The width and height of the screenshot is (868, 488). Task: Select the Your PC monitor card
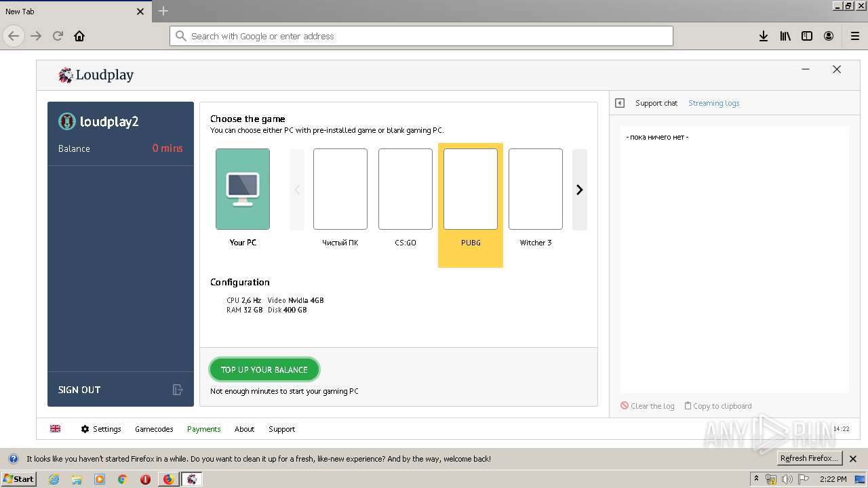pos(243,189)
